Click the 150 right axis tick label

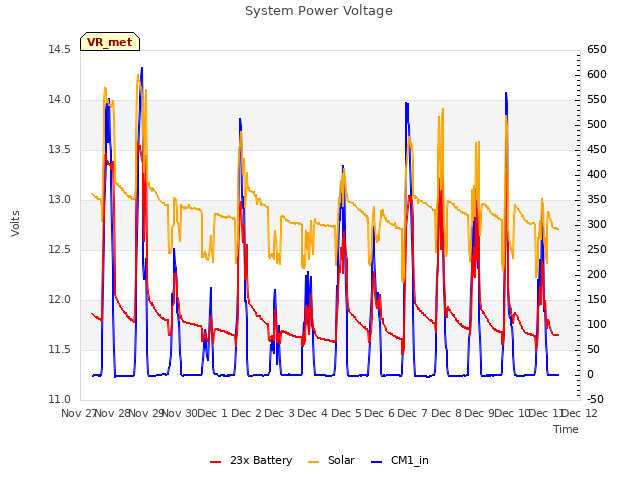597,300
